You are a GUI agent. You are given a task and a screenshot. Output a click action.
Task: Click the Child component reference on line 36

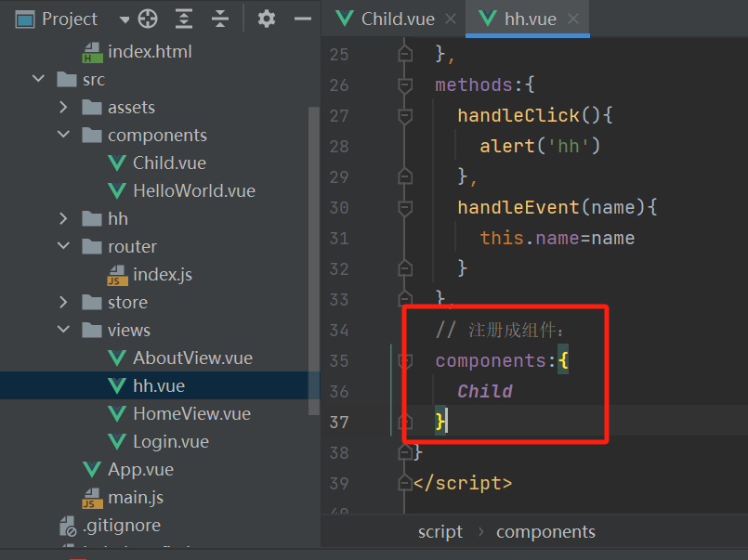(485, 391)
